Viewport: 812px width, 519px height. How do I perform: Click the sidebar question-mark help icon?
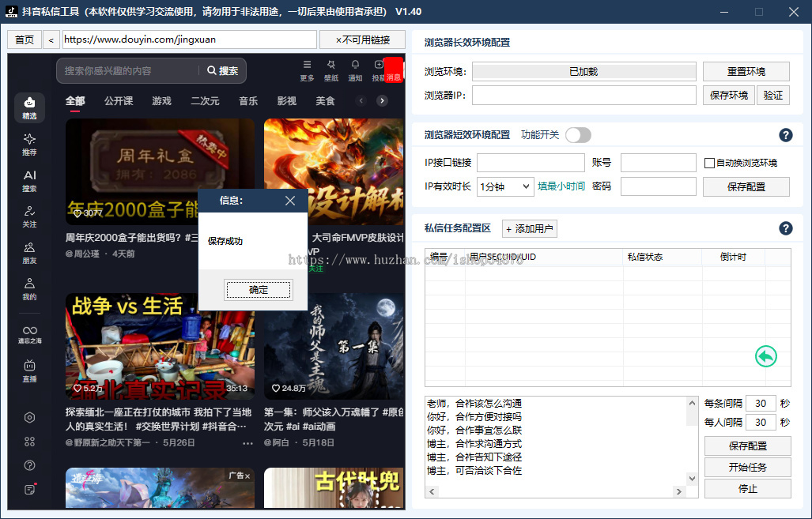[x=29, y=465]
